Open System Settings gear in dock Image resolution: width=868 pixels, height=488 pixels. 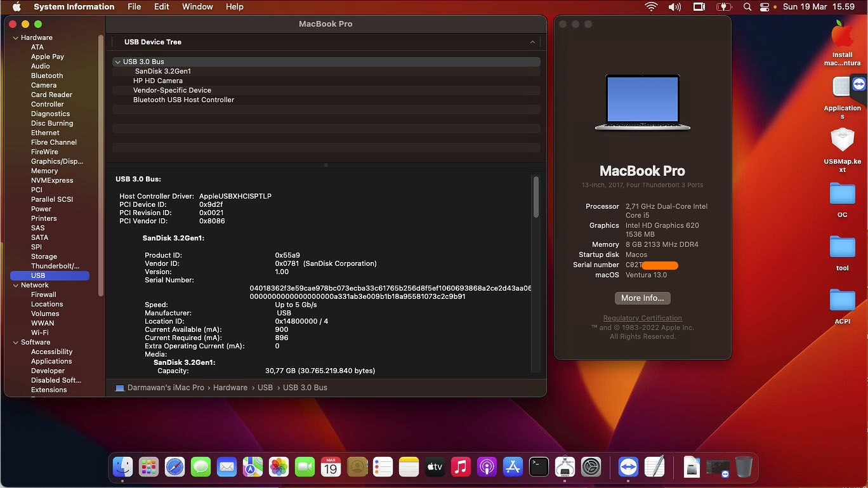[x=591, y=467]
